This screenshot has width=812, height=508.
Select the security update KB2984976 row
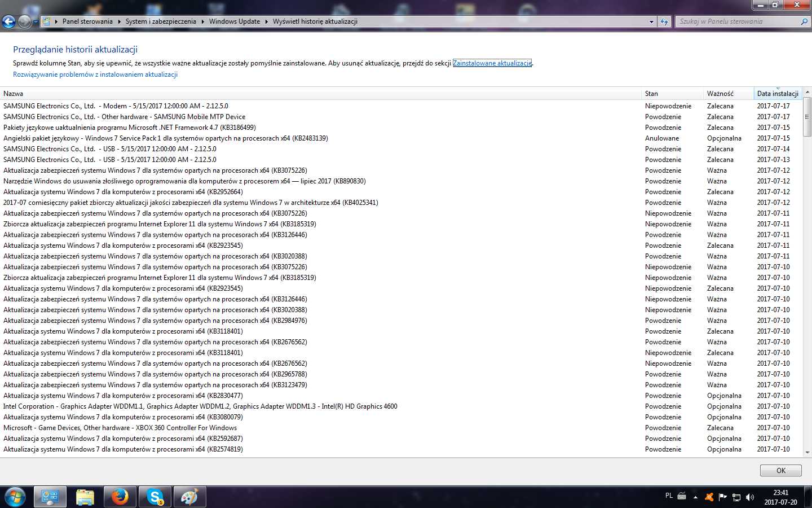(x=401, y=321)
